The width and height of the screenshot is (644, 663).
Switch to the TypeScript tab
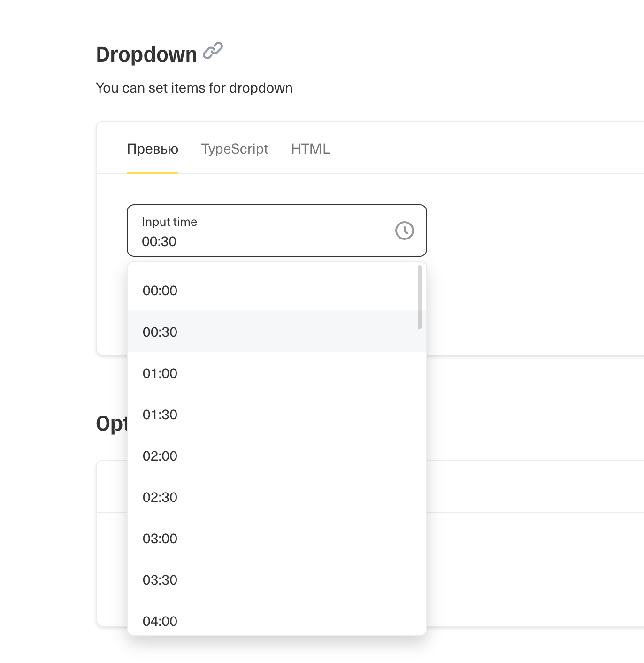[234, 149]
